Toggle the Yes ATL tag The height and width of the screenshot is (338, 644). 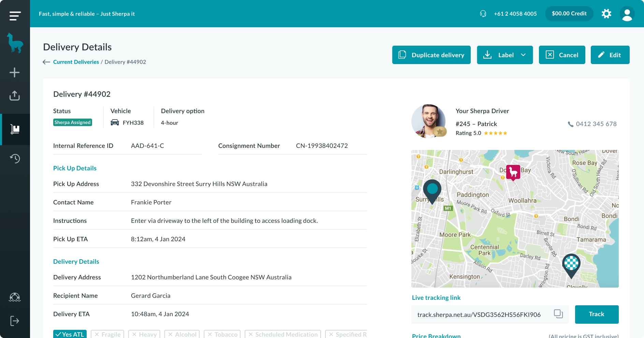tap(70, 334)
